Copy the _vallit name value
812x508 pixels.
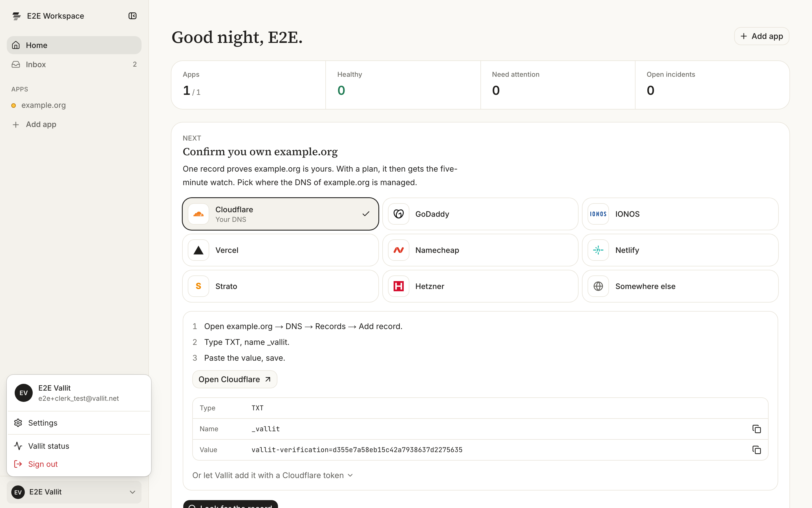756,429
